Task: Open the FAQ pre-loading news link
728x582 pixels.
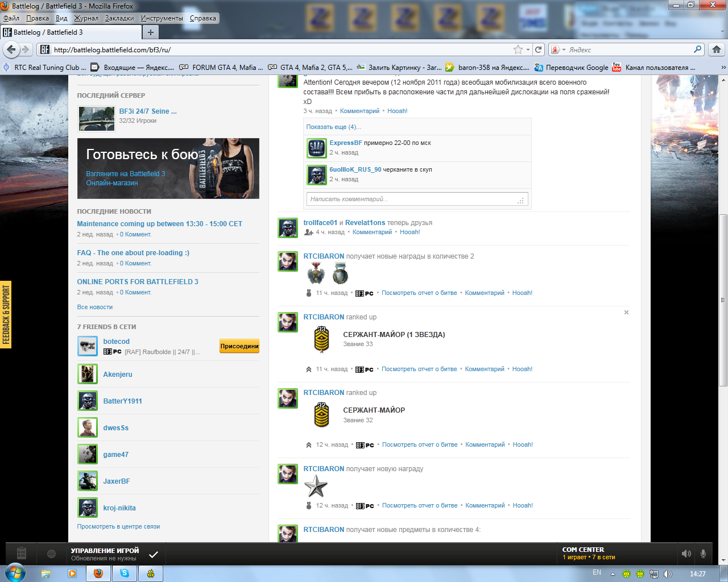Action: click(133, 253)
